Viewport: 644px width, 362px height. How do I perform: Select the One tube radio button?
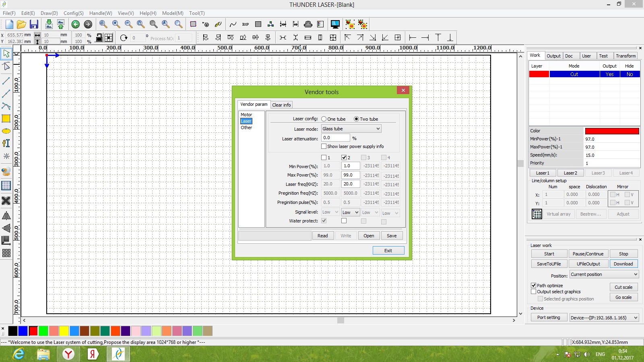point(324,119)
